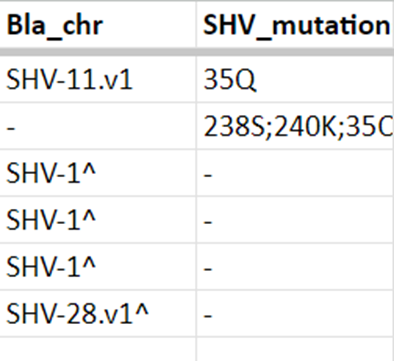Click the dash cell under SHV-11.v1

pyautogui.click(x=98, y=126)
